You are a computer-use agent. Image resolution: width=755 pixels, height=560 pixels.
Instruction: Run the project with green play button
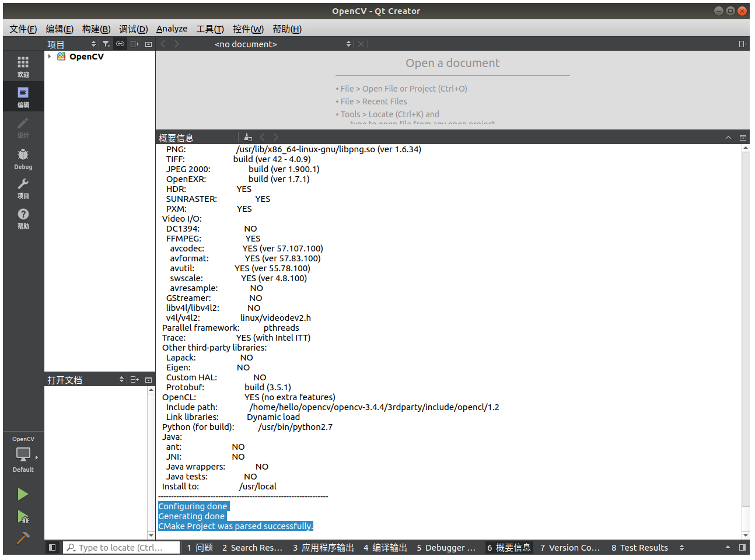[23, 494]
